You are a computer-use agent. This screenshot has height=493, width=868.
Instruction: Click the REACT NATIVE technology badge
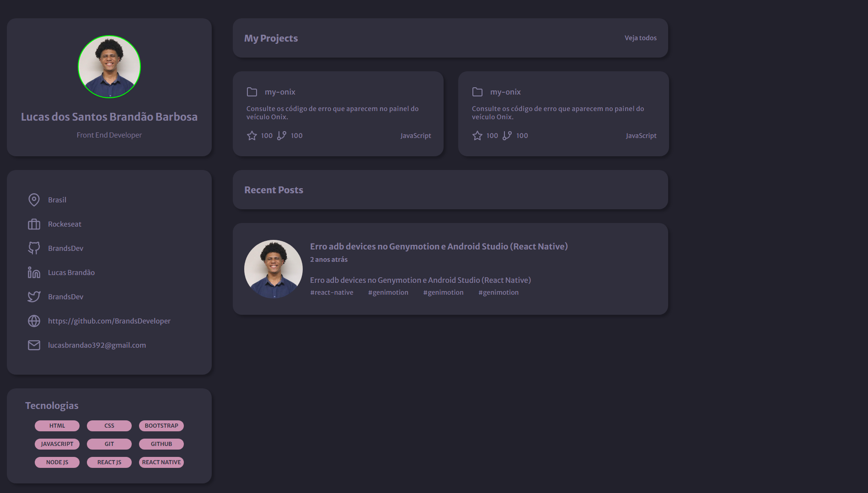[161, 462]
